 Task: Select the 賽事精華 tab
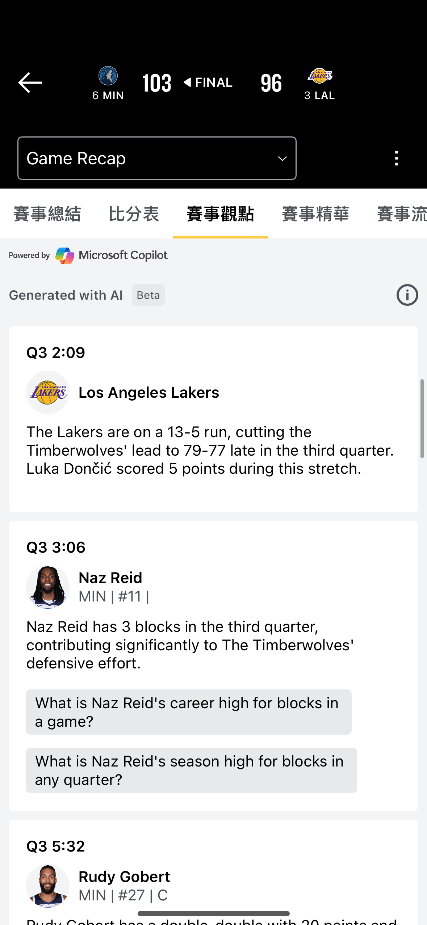point(316,214)
